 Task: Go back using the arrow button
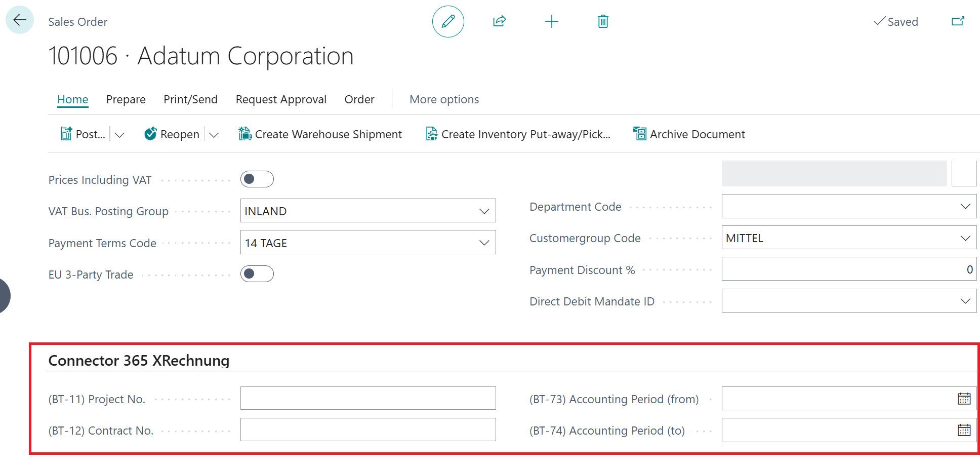[x=20, y=20]
